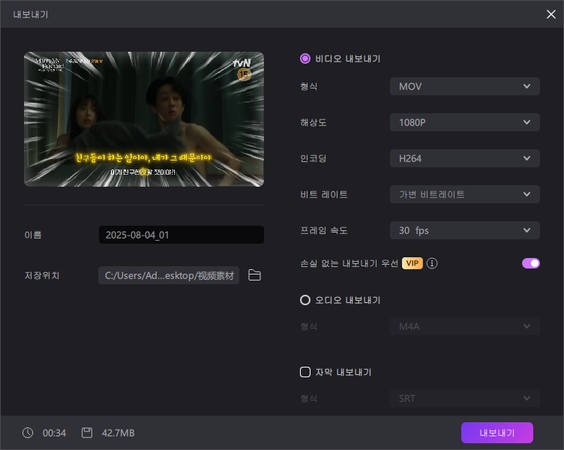Image resolution: width=564 pixels, height=450 pixels.
Task: Click the lossless export info icon
Action: tap(432, 263)
